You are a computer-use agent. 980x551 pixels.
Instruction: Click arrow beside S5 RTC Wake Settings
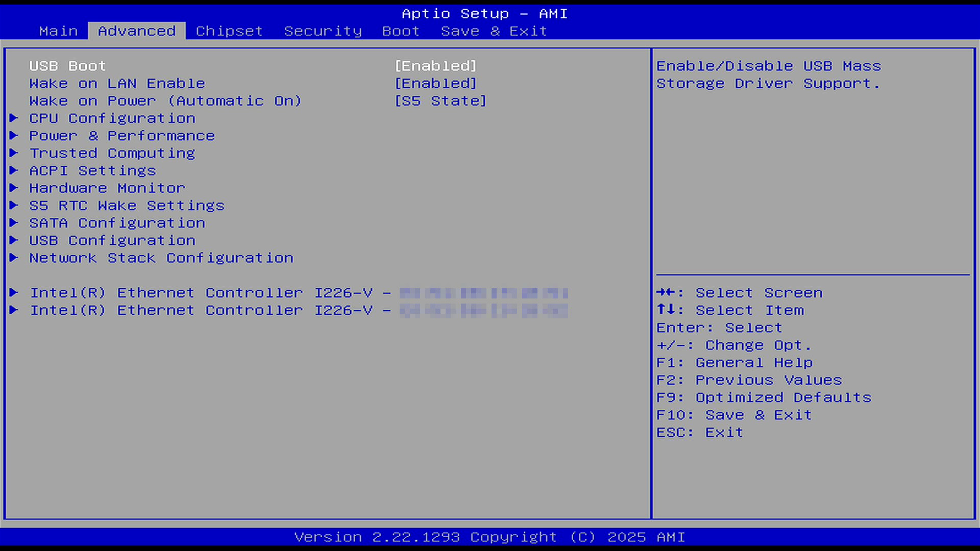14,206
